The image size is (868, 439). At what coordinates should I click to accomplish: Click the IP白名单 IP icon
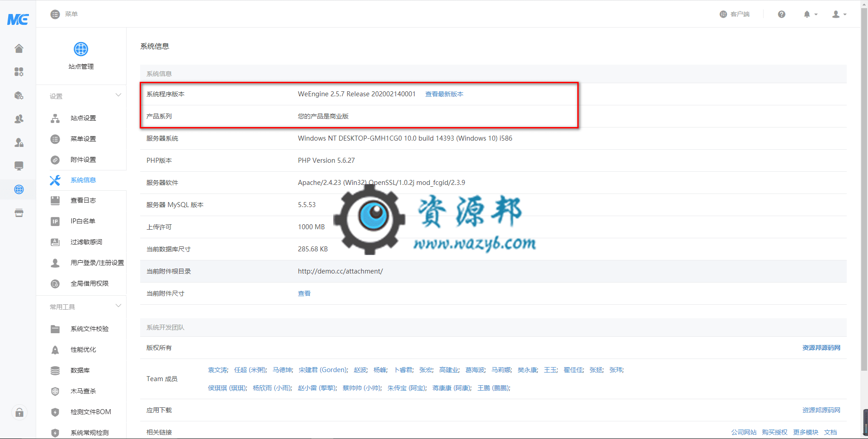(55, 222)
